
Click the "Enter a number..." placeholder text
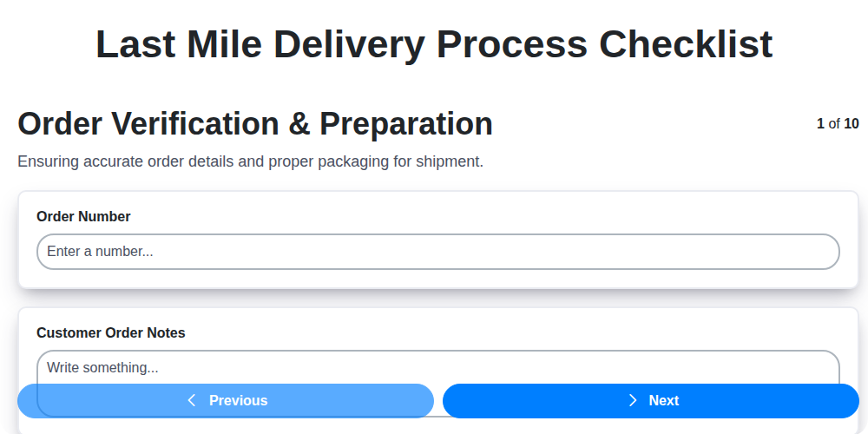click(100, 252)
